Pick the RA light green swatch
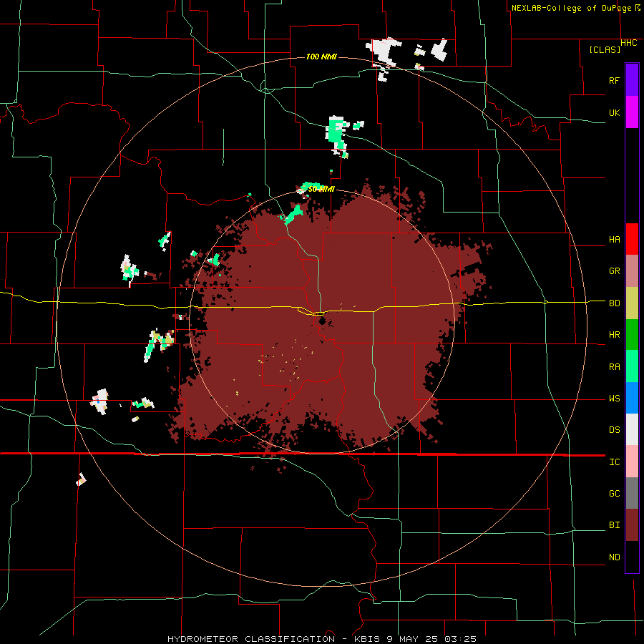Screen dimensions: 644x644 pyautogui.click(x=632, y=366)
